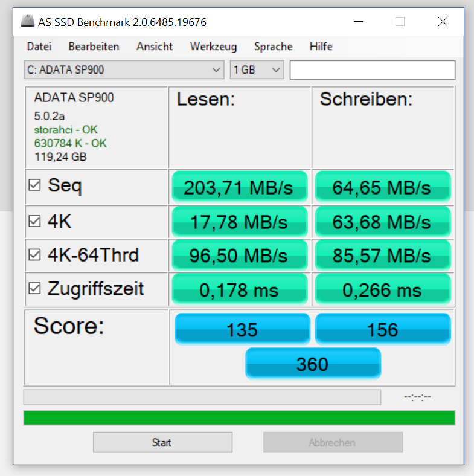Click the Start button
The image size is (474, 476).
[162, 442]
